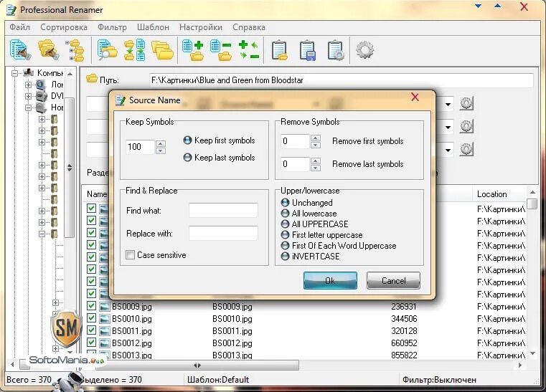Open third template row dropdown arrow

[448, 150]
